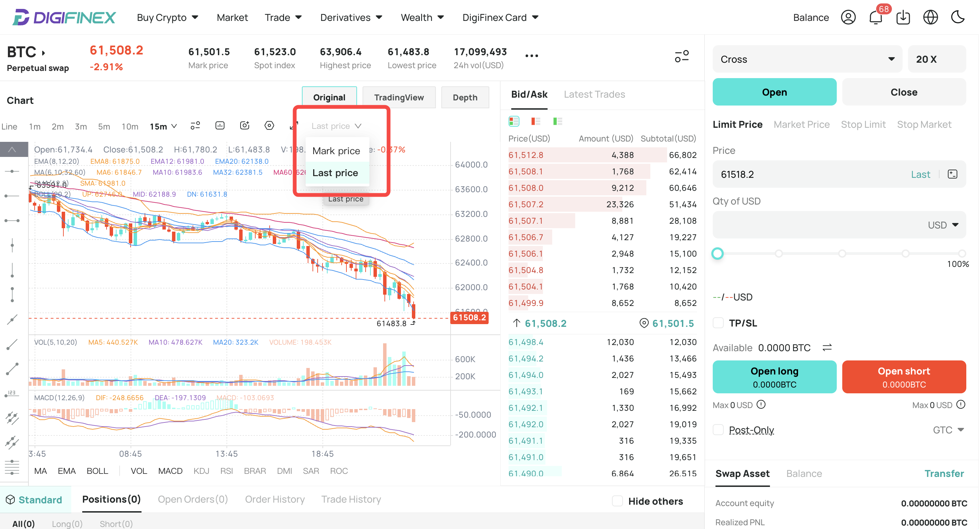Switch to dark mode moon icon
The image size is (980, 529).
click(x=957, y=17)
